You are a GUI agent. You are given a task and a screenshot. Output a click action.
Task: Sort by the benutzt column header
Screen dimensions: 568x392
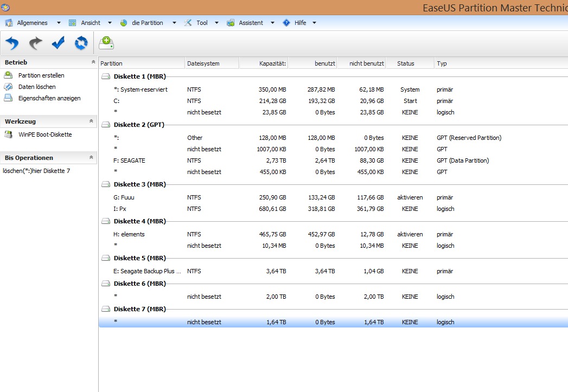click(312, 63)
